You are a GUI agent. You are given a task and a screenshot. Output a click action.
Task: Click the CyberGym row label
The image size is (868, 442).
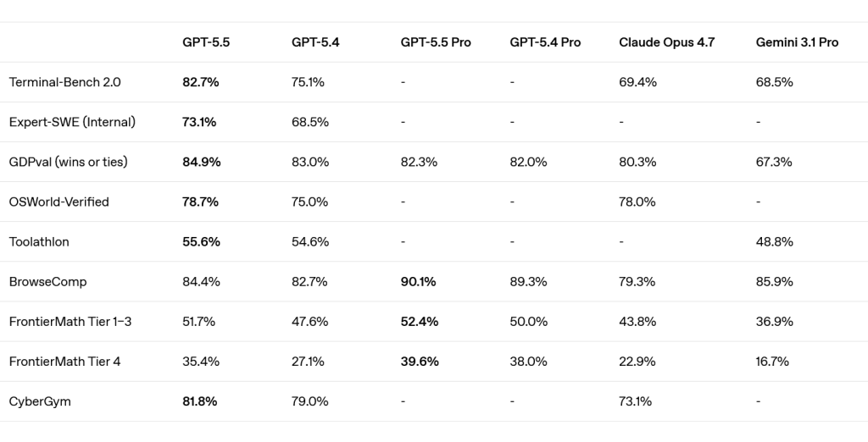(x=40, y=401)
